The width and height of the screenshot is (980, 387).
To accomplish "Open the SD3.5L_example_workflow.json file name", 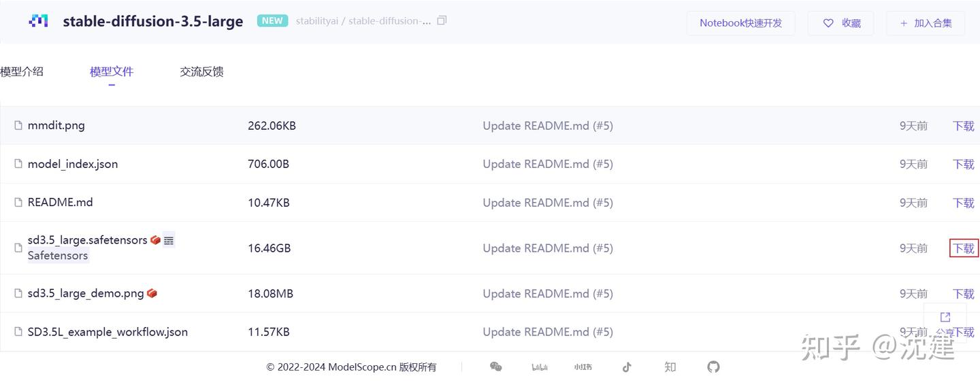I will tap(108, 332).
